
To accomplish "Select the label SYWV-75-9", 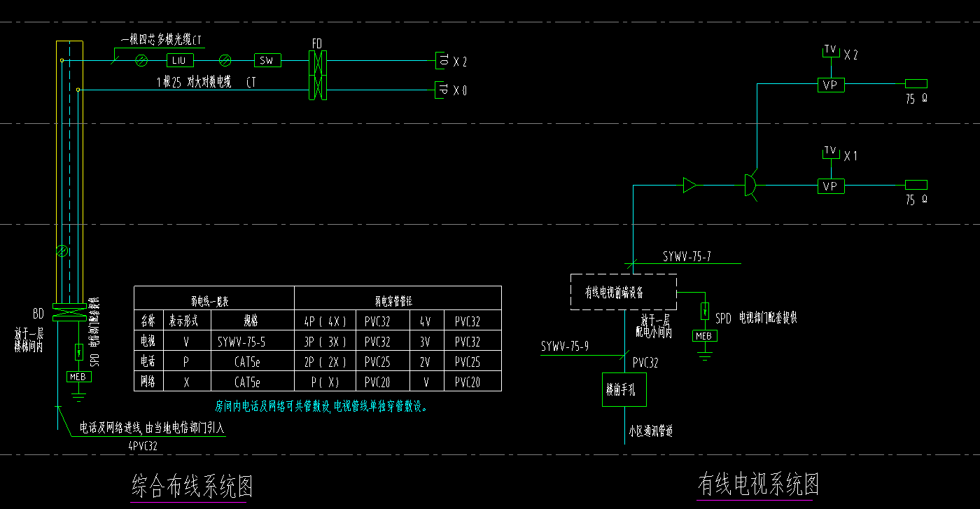I will tap(565, 347).
